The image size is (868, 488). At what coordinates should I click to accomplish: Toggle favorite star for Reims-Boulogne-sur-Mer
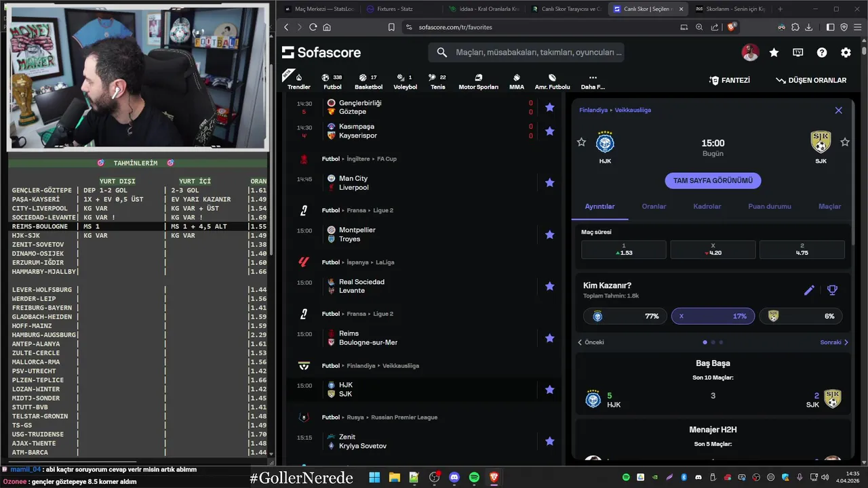550,338
